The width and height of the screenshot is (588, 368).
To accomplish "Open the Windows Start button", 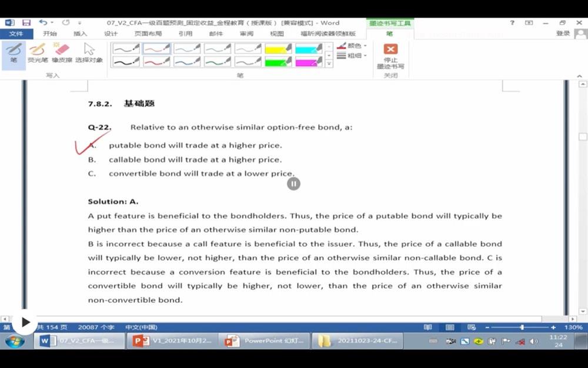I will (x=15, y=341).
